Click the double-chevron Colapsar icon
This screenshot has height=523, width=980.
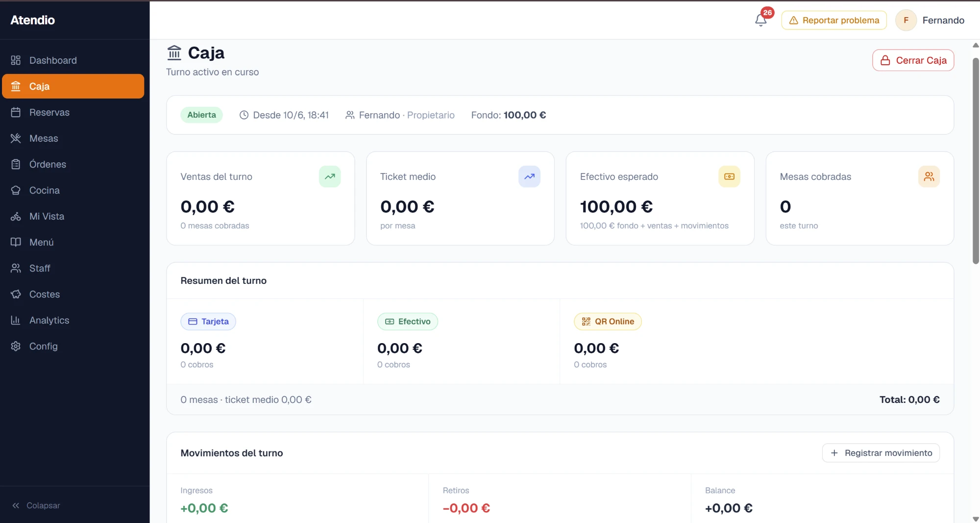(x=16, y=505)
